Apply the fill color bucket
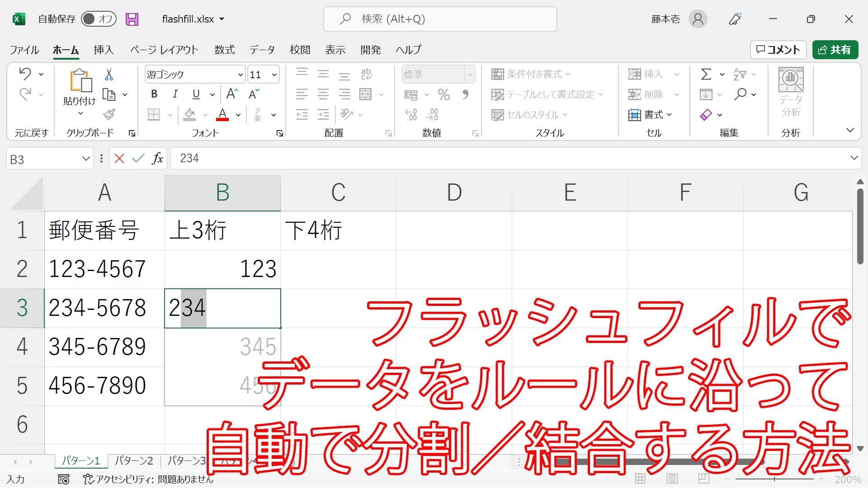868x488 pixels. [x=189, y=114]
